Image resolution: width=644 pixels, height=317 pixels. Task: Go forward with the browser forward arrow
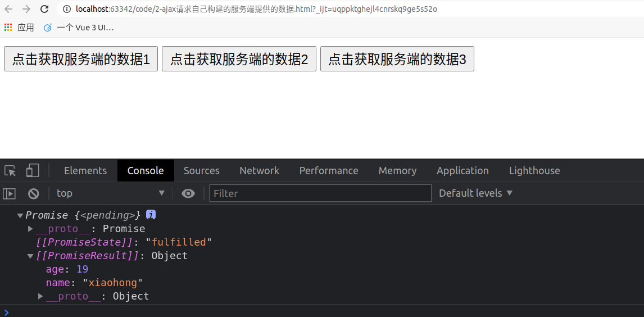click(x=26, y=9)
